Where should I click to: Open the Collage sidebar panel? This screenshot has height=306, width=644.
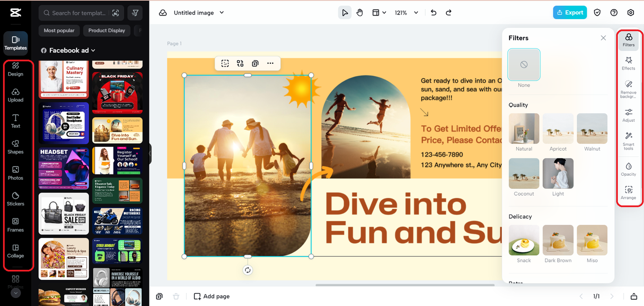pos(16,251)
